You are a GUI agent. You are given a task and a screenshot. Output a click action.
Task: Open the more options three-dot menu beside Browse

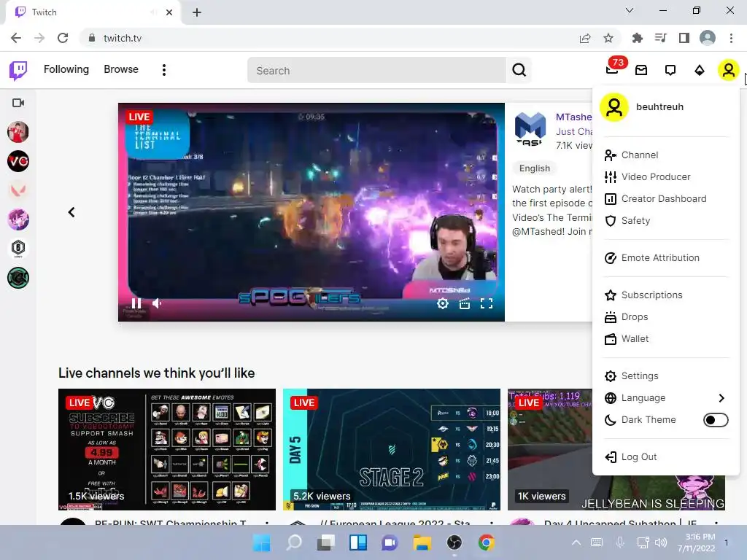(164, 70)
